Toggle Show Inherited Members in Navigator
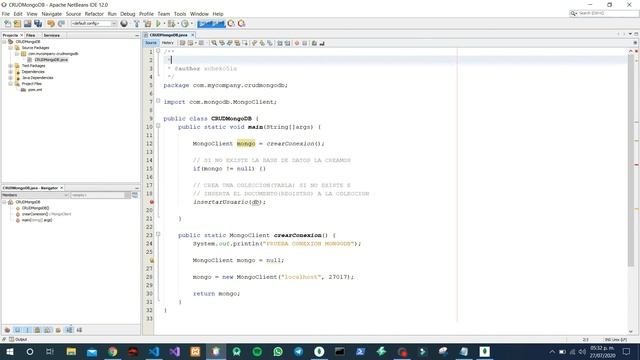This screenshot has width=640, height=360. pos(7,330)
